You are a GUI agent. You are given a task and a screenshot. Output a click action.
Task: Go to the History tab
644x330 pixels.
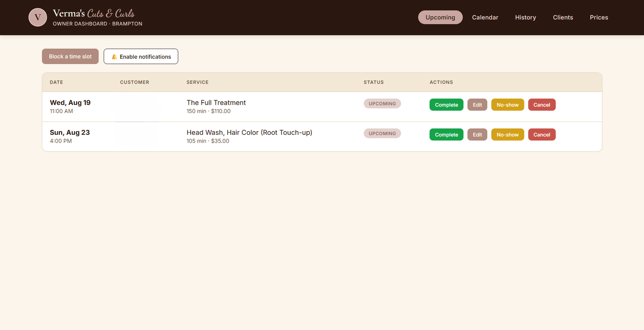[x=525, y=17]
